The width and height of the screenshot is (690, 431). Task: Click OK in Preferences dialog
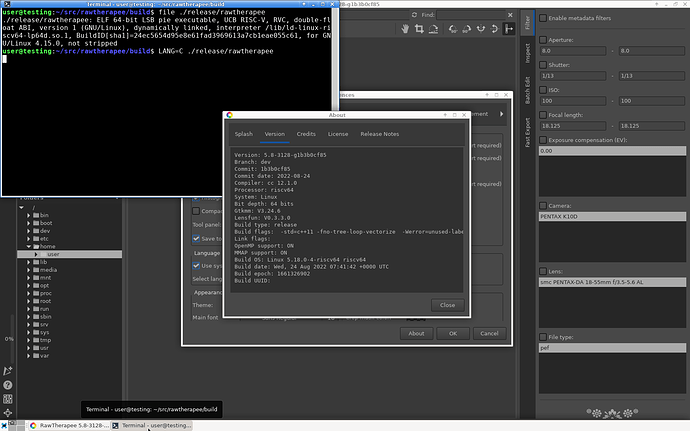(453, 333)
